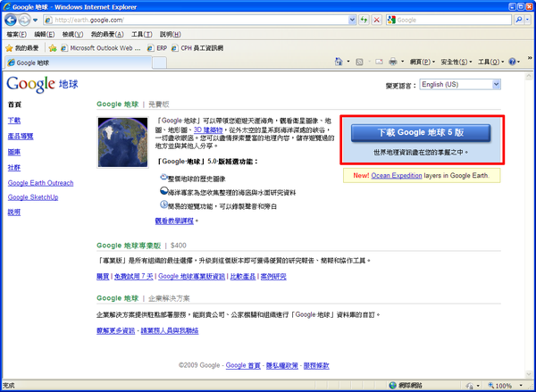
Task: Click the 產品導覽 sidebar link
Action: 21,137
